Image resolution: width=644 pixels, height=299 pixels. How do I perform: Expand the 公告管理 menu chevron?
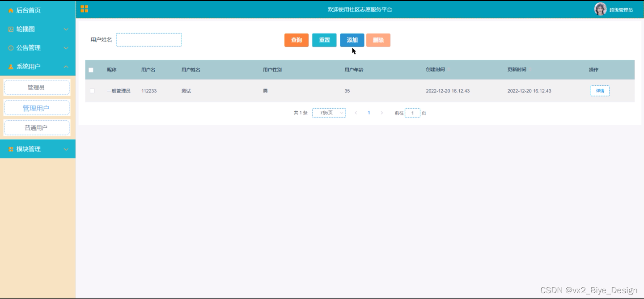coord(66,48)
